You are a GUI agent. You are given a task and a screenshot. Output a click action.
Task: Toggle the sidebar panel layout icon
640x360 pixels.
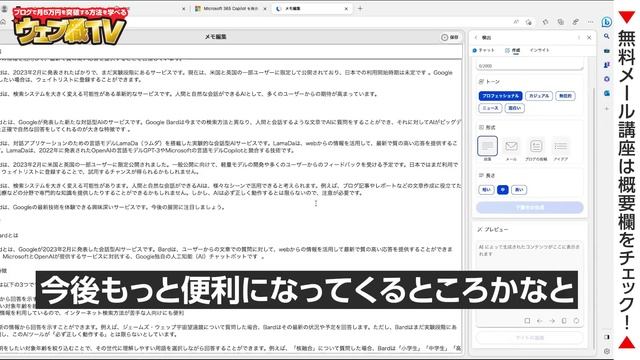click(607, 337)
